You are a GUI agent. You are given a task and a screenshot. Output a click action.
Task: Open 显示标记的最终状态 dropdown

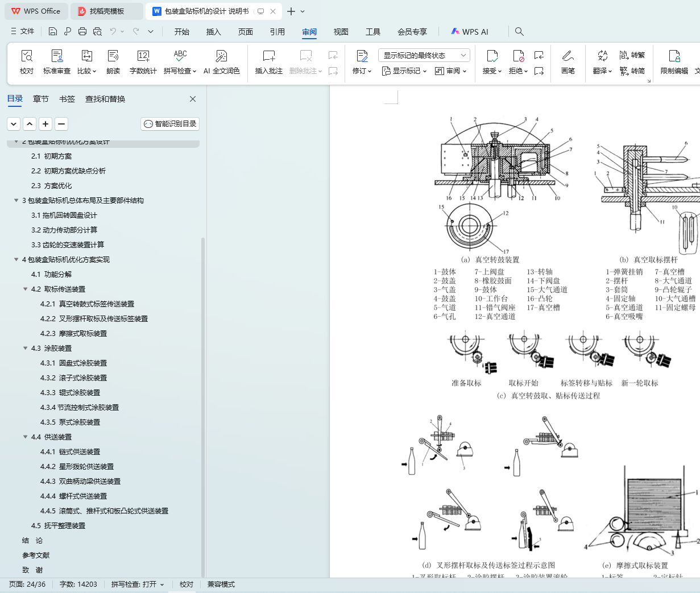(x=424, y=55)
